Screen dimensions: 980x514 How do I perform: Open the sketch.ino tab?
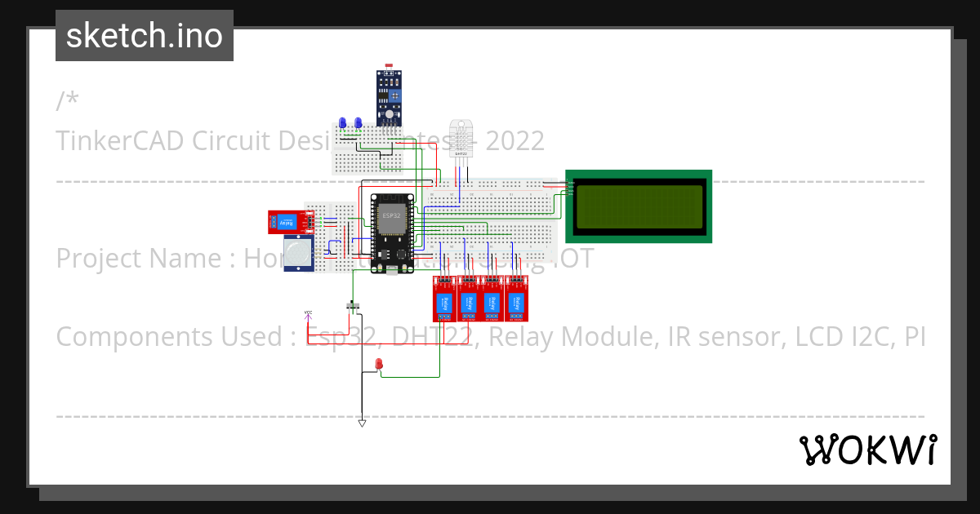click(x=144, y=35)
